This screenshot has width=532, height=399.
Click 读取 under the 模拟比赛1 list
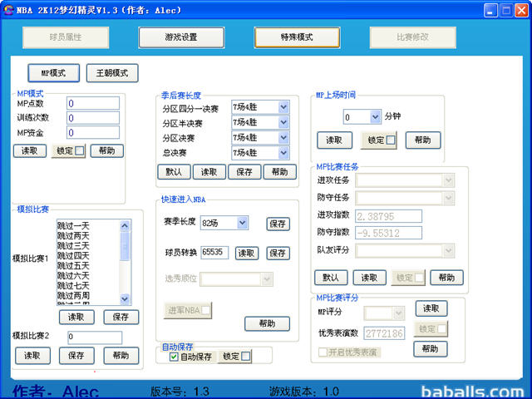(x=76, y=318)
